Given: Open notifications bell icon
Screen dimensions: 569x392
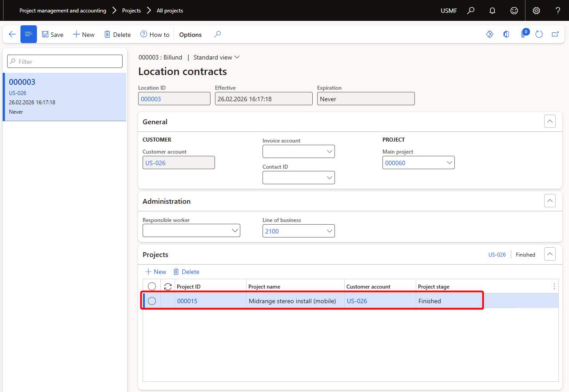Looking at the screenshot, I should [x=492, y=11].
